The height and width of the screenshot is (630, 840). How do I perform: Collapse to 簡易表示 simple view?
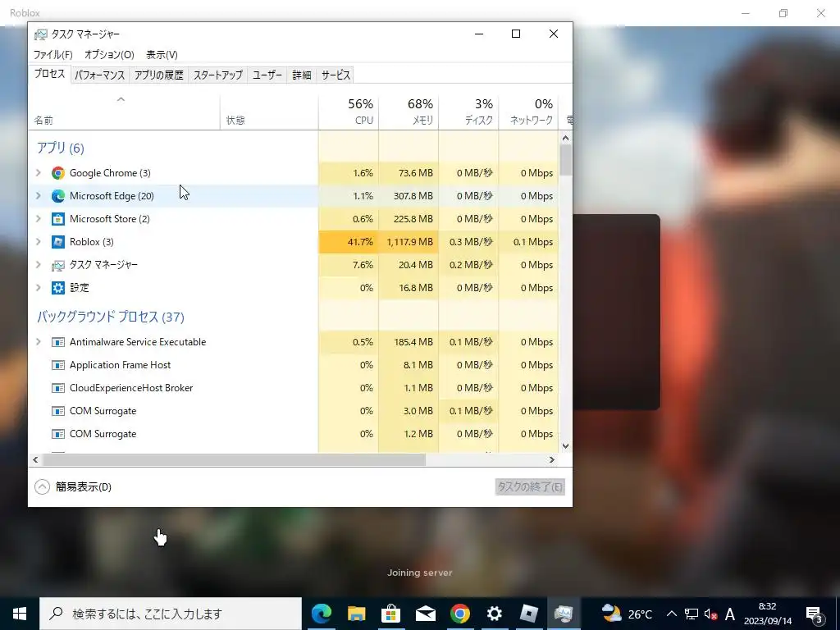tap(73, 487)
